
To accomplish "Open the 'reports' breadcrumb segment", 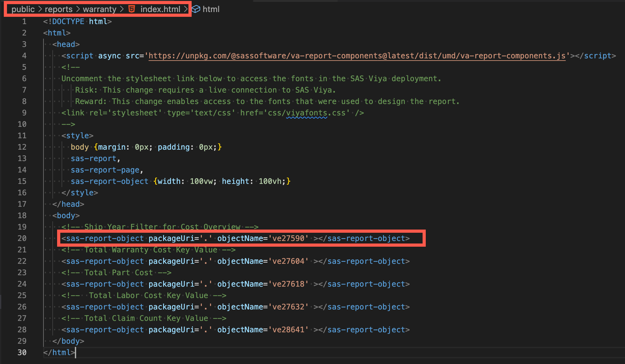I will tap(58, 9).
